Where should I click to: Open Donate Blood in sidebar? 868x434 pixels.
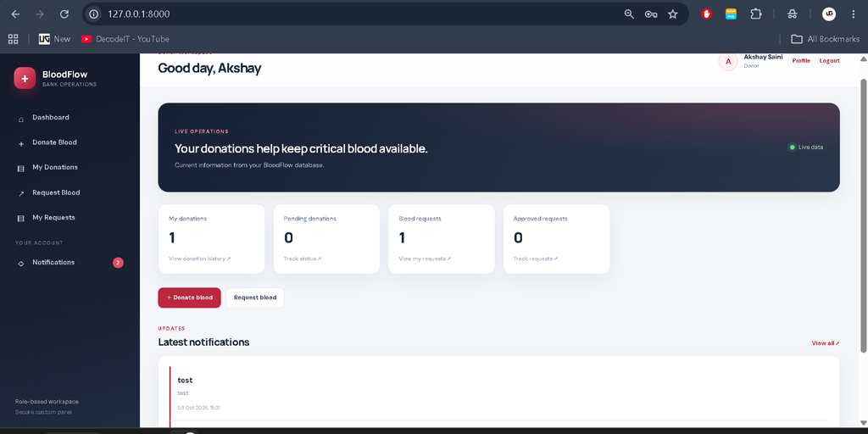point(54,142)
